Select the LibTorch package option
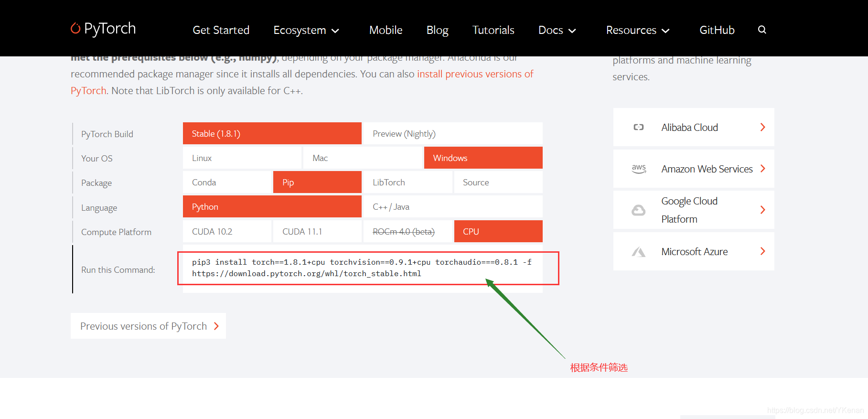868x419 pixels. (x=407, y=182)
